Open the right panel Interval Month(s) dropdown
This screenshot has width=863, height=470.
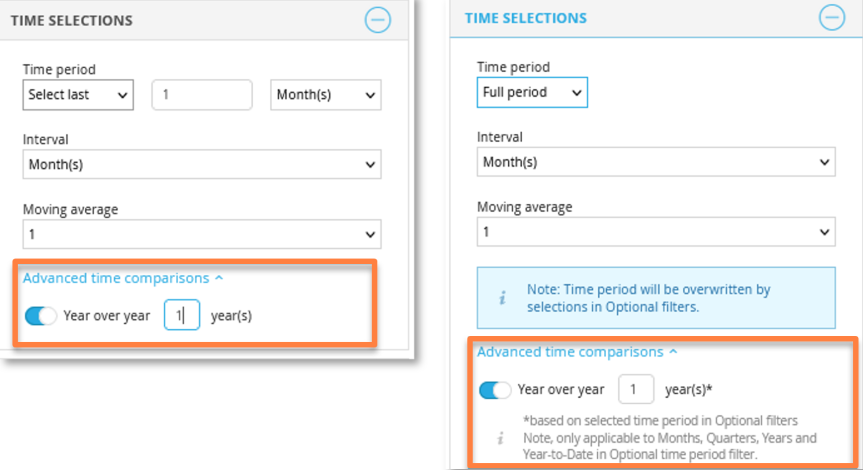656,162
